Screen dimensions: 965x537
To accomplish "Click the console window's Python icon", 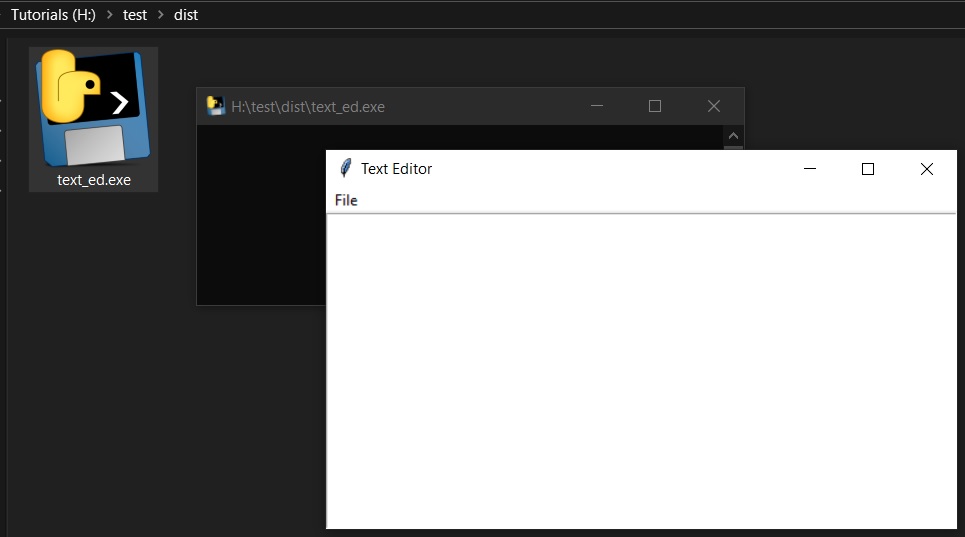I will [x=215, y=106].
